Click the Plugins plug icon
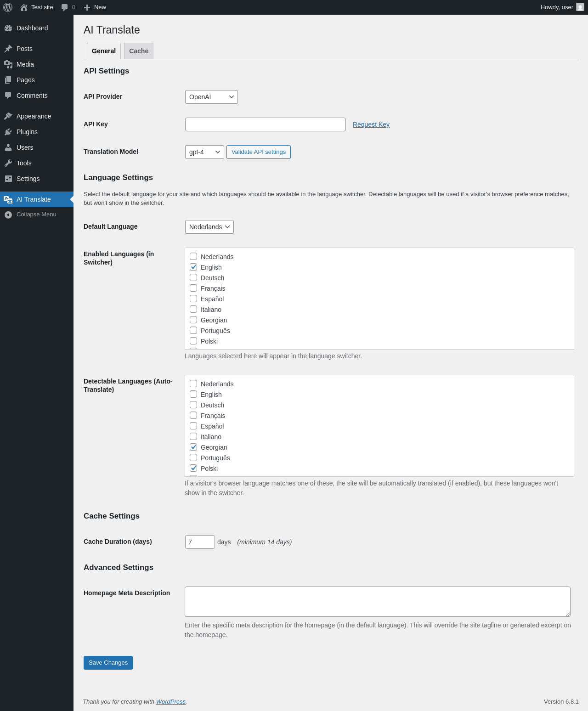This screenshot has width=588, height=711. tap(8, 132)
